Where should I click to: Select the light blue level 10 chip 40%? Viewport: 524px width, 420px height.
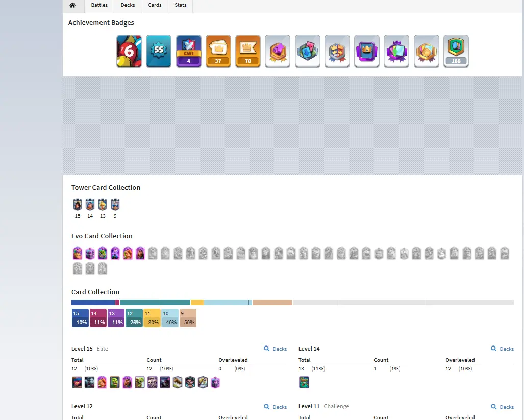pyautogui.click(x=170, y=318)
